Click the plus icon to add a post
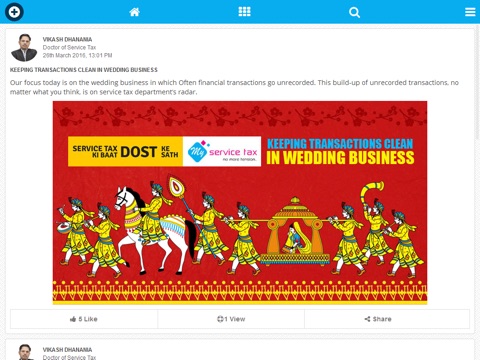This screenshot has height=360, width=480. tap(14, 12)
